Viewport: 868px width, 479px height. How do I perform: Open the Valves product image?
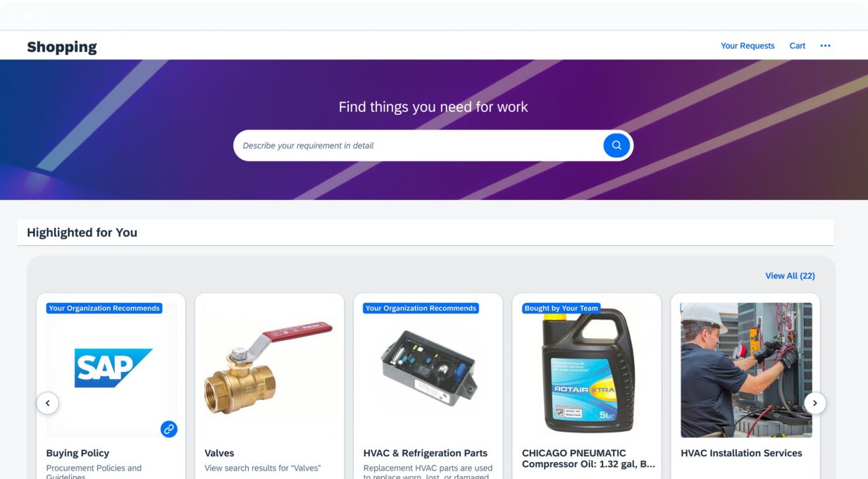click(269, 370)
